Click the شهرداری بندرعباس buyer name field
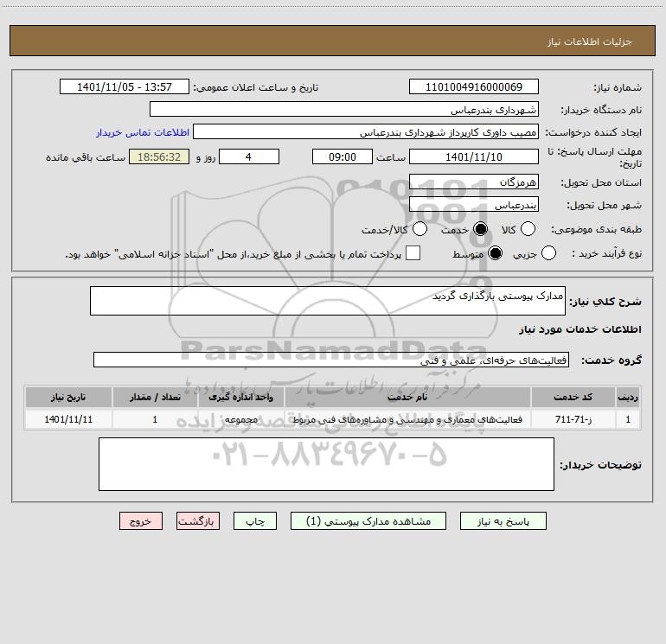The width and height of the screenshot is (666, 644). point(344,109)
